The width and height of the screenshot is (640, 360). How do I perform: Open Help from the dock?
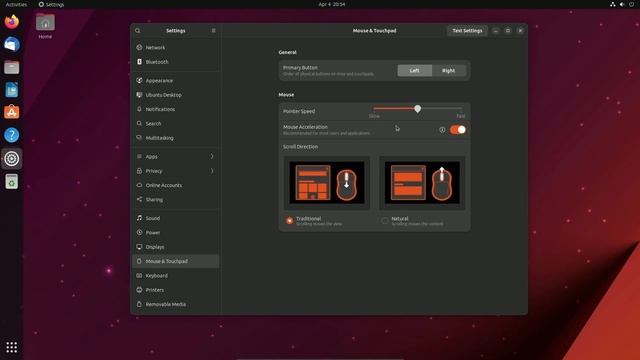point(11,135)
